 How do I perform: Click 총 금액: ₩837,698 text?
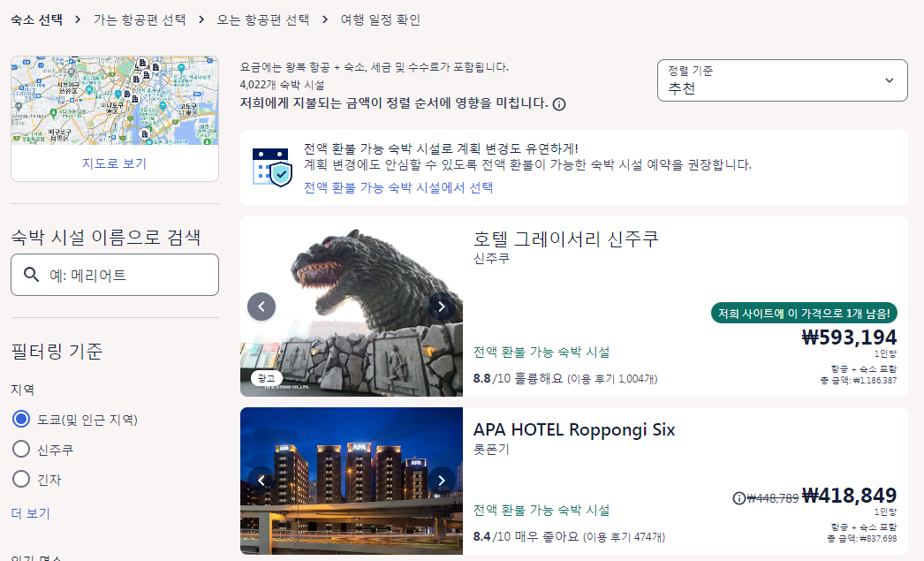861,539
